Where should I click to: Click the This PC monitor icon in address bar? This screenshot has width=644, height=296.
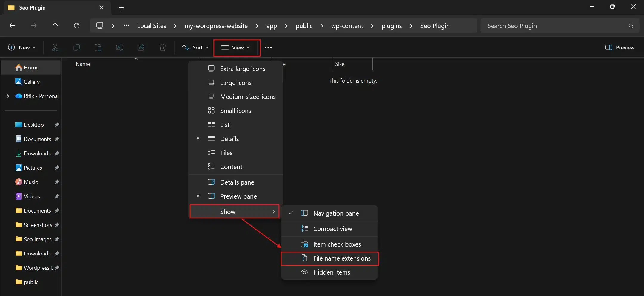pyautogui.click(x=100, y=26)
